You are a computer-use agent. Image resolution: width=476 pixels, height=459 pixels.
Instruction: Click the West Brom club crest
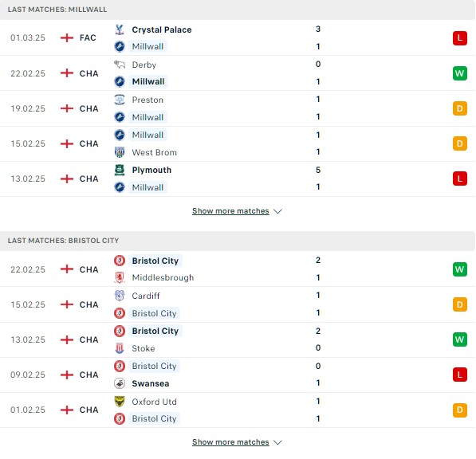pyautogui.click(x=120, y=152)
